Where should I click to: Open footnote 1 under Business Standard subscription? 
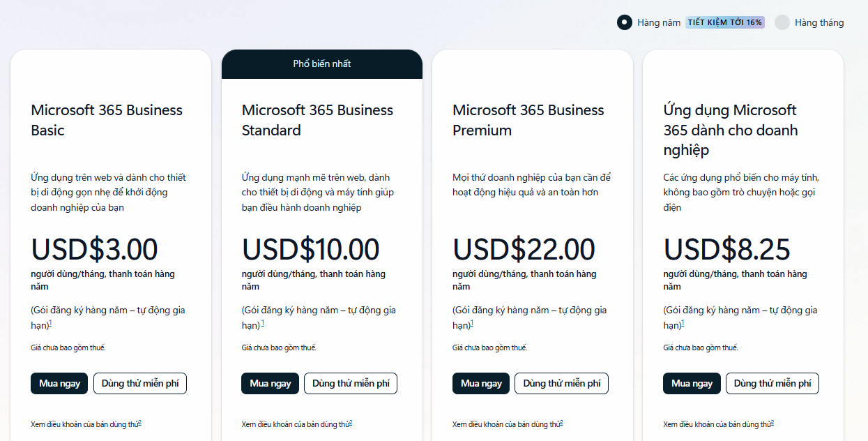point(262,324)
